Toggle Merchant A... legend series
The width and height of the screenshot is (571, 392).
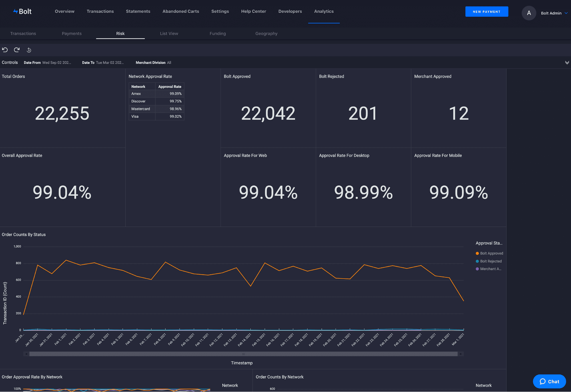[488, 269]
